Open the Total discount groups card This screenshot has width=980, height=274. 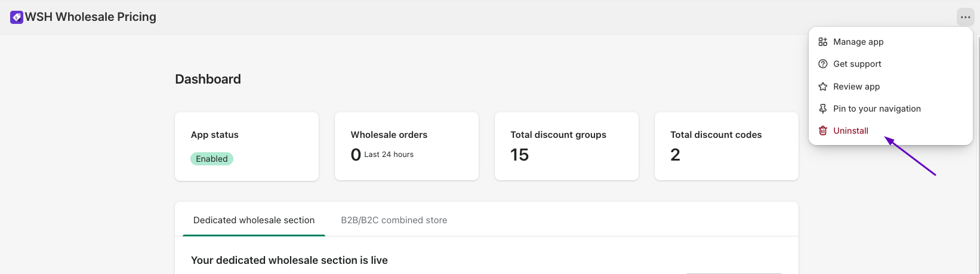tap(566, 146)
